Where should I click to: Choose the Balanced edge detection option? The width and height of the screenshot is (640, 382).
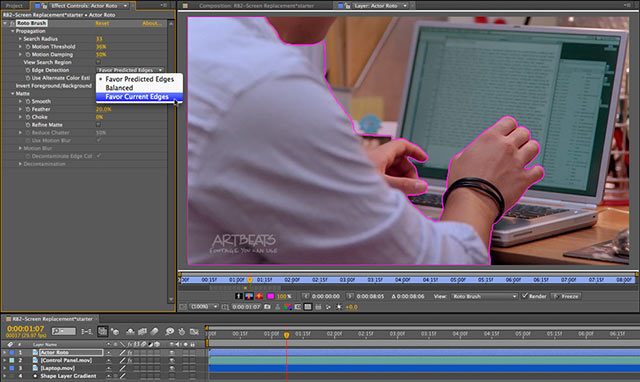coord(119,88)
